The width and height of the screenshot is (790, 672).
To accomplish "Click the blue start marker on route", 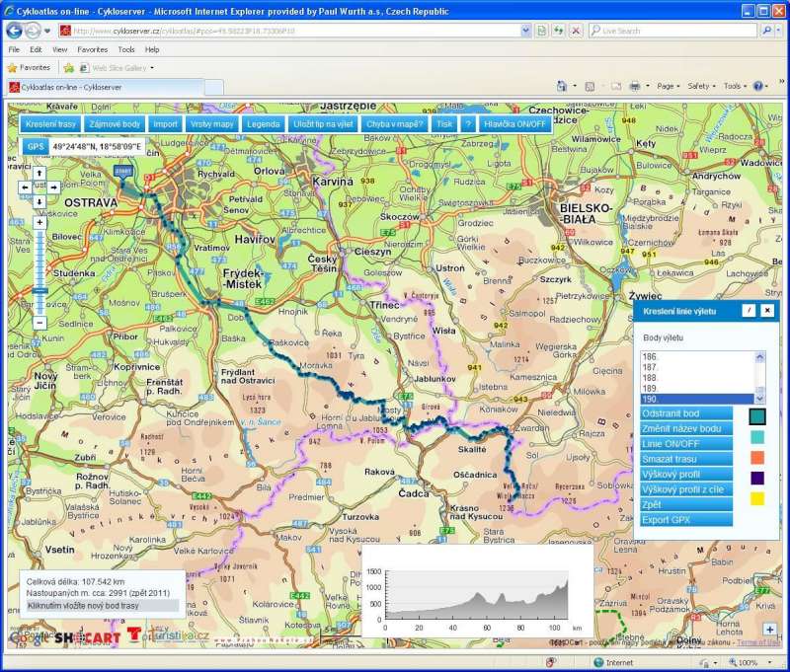I will 123,172.
